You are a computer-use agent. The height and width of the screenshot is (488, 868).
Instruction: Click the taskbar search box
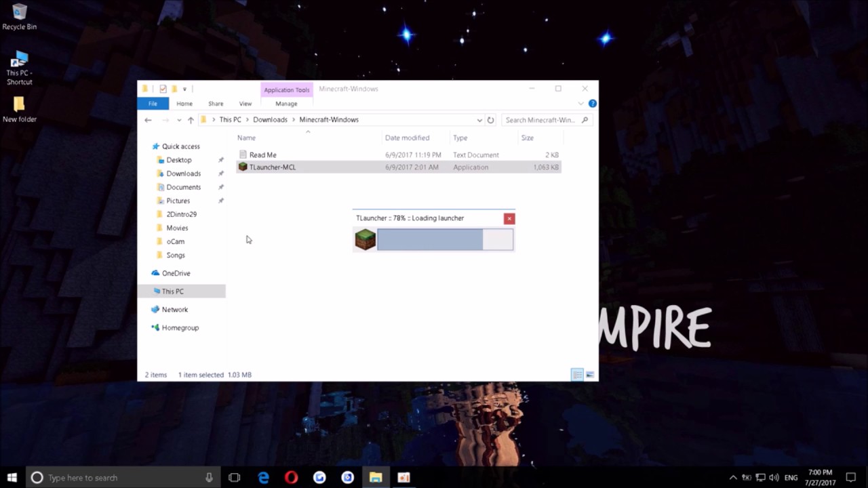(122, 478)
